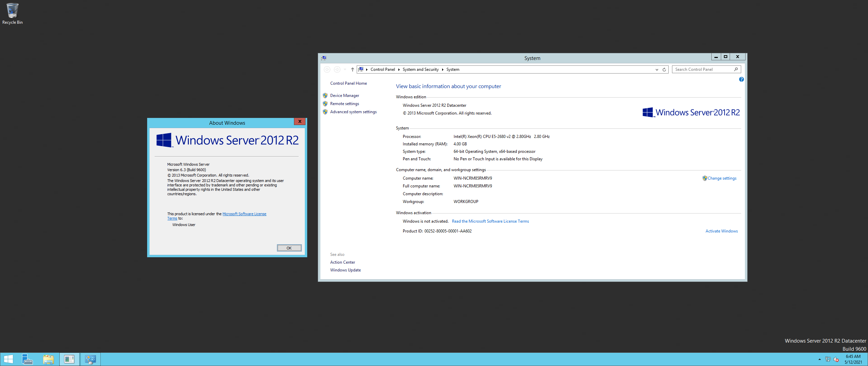The width and height of the screenshot is (868, 366).
Task: Minimize the System window
Action: pyautogui.click(x=716, y=57)
